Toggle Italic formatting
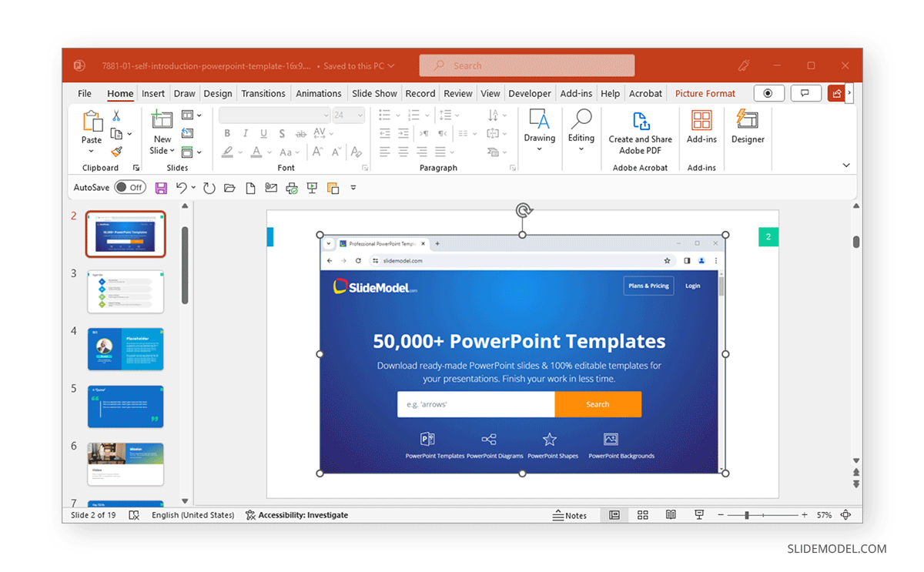This screenshot has height=572, width=924. (246, 133)
